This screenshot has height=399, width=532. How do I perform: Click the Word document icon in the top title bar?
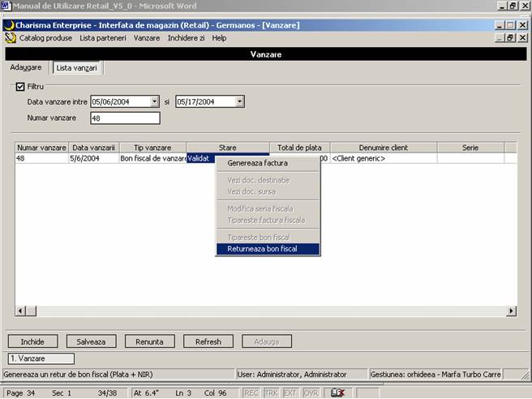6,6
